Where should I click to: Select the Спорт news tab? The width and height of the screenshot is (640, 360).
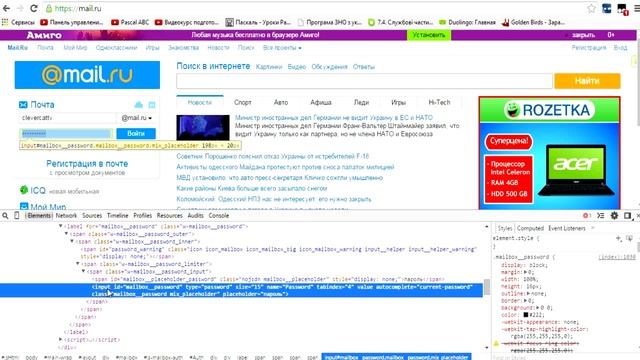point(243,102)
